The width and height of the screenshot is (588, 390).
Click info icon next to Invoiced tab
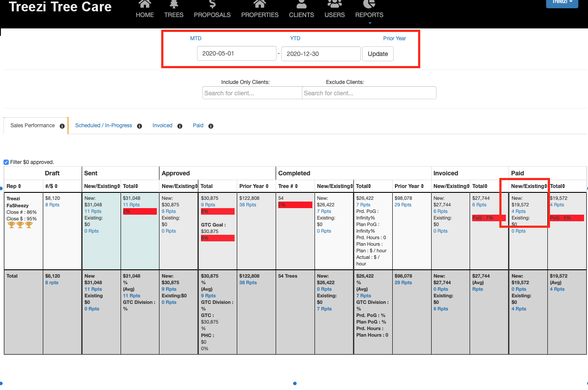[180, 126]
